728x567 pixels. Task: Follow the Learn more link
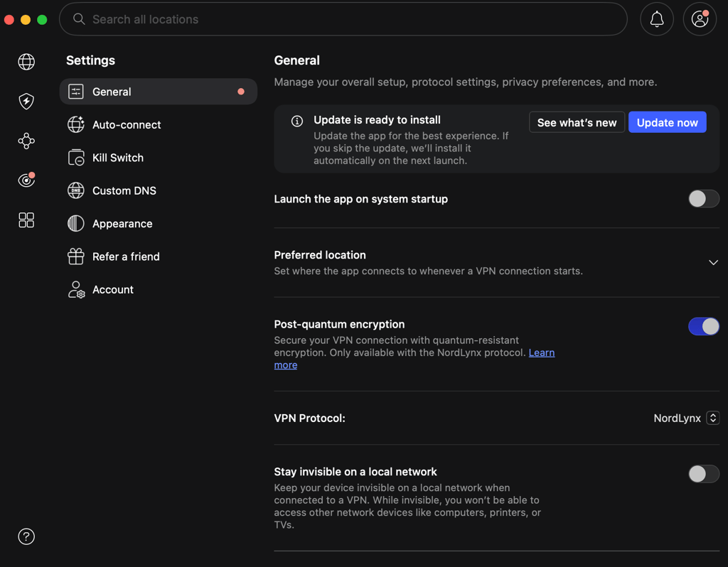coord(541,352)
